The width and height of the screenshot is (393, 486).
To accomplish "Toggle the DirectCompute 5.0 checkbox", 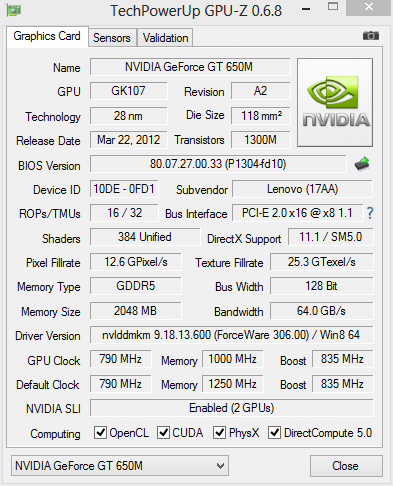I will [274, 432].
